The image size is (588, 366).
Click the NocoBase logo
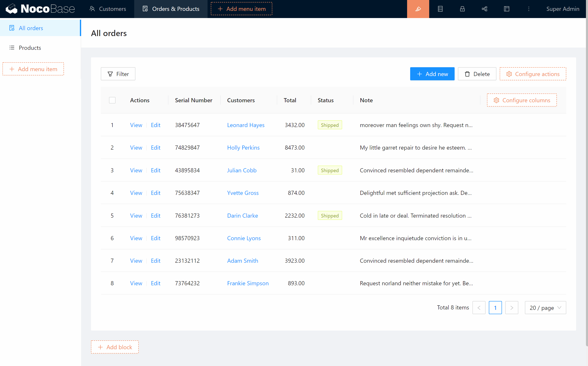40,9
